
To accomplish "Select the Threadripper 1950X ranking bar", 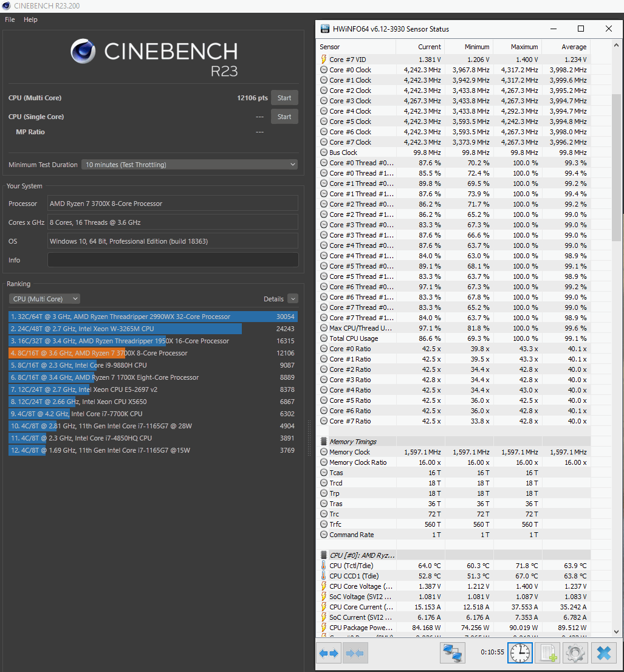I will (153, 341).
